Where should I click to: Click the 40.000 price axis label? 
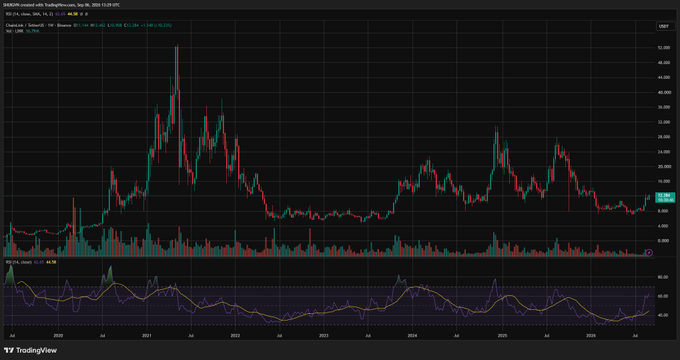point(664,92)
